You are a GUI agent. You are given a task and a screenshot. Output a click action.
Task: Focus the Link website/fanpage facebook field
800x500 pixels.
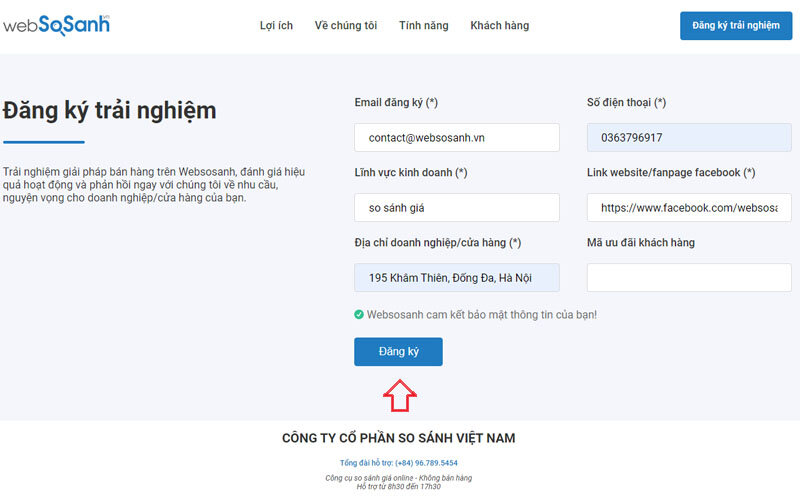point(689,208)
